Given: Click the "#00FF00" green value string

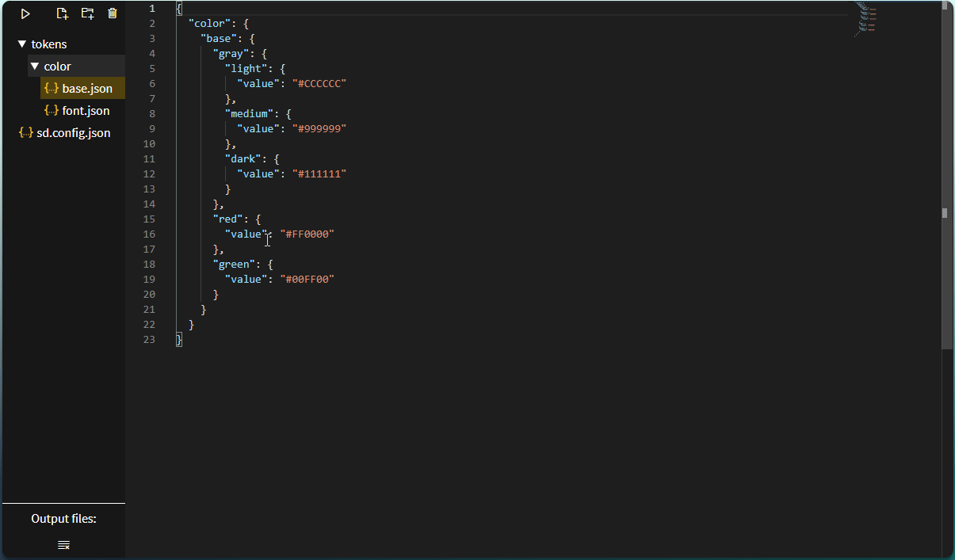Looking at the screenshot, I should (308, 280).
